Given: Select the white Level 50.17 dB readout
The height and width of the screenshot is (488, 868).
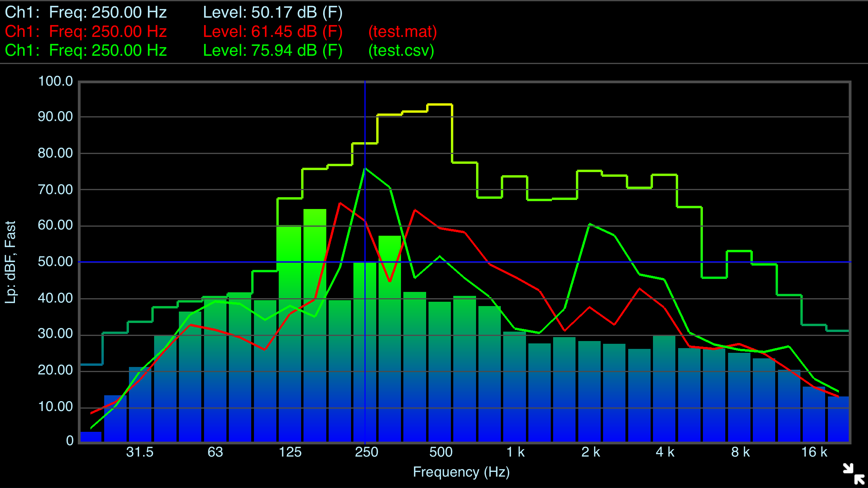Looking at the screenshot, I should tap(272, 13).
